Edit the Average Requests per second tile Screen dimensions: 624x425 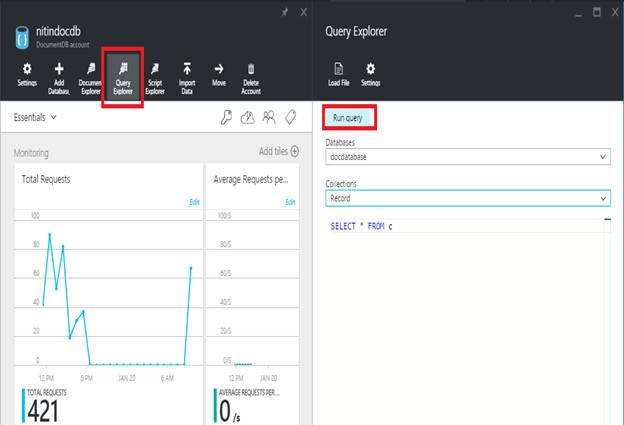pyautogui.click(x=291, y=202)
